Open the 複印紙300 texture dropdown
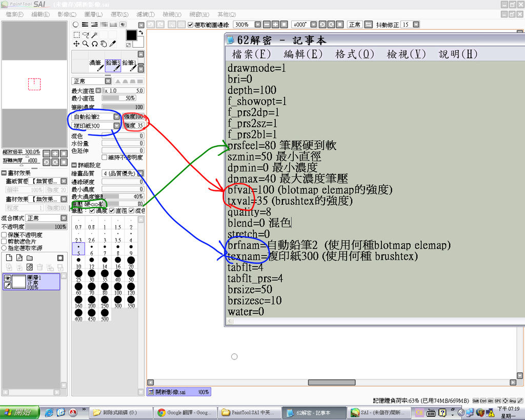525x420 pixels. coord(116,126)
